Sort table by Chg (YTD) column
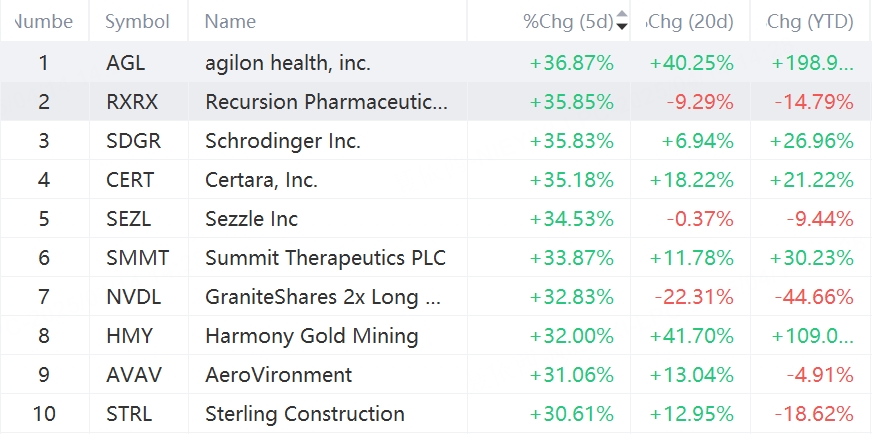This screenshot has width=872, height=434. pos(810,20)
